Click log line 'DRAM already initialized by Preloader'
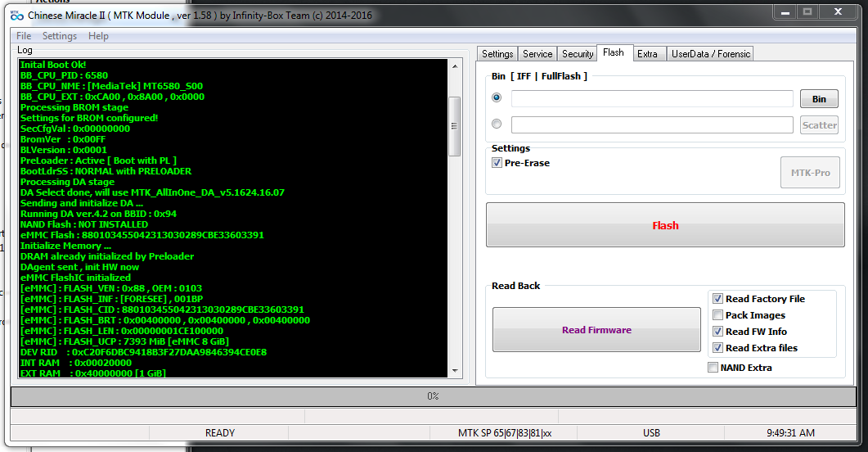The height and width of the screenshot is (452, 868). tap(107, 256)
